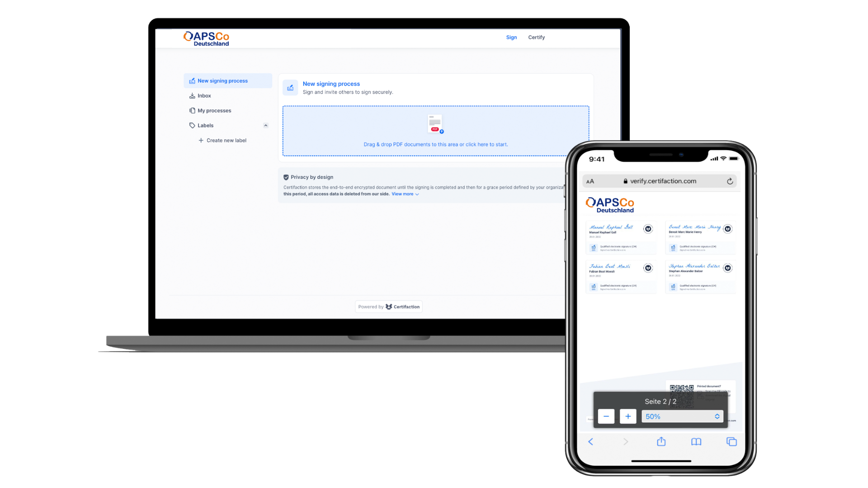
Task: Toggle second signer verification checkmark
Action: [x=727, y=228]
